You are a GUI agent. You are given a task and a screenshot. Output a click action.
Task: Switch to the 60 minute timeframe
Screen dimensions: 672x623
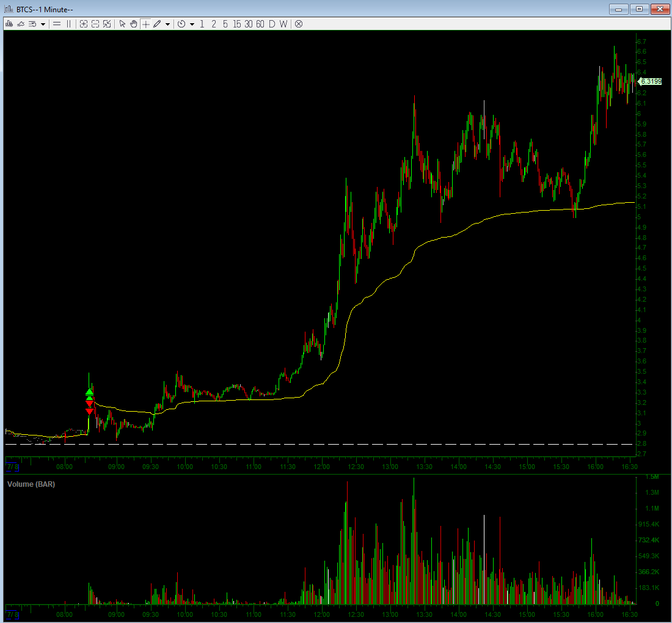tap(260, 24)
